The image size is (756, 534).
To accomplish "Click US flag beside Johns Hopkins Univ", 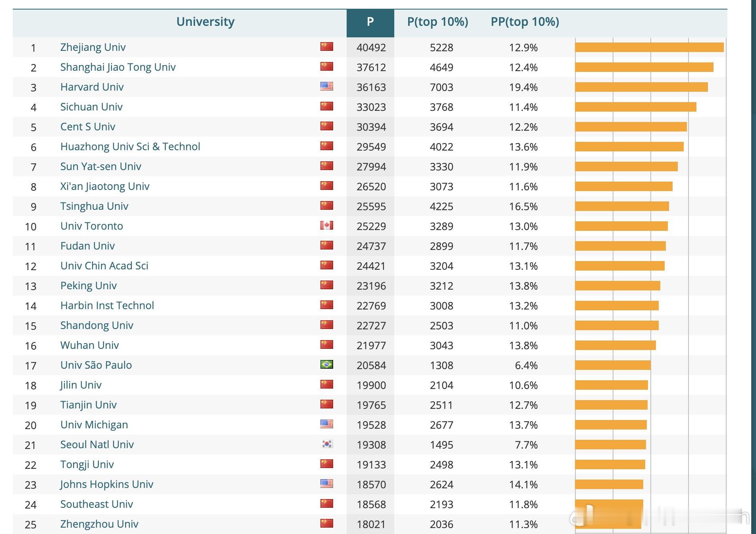I will click(x=327, y=484).
